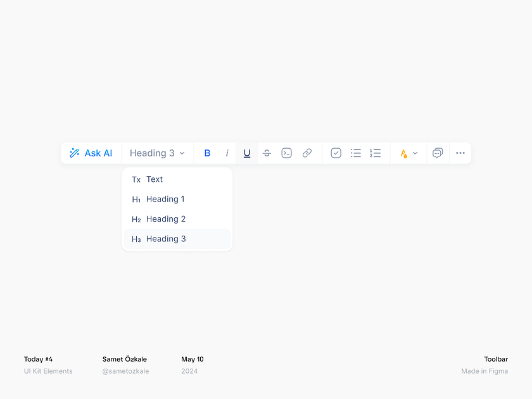Screen dimensions: 532x399
Task: Insert a code block with the terminal icon
Action: tap(287, 153)
